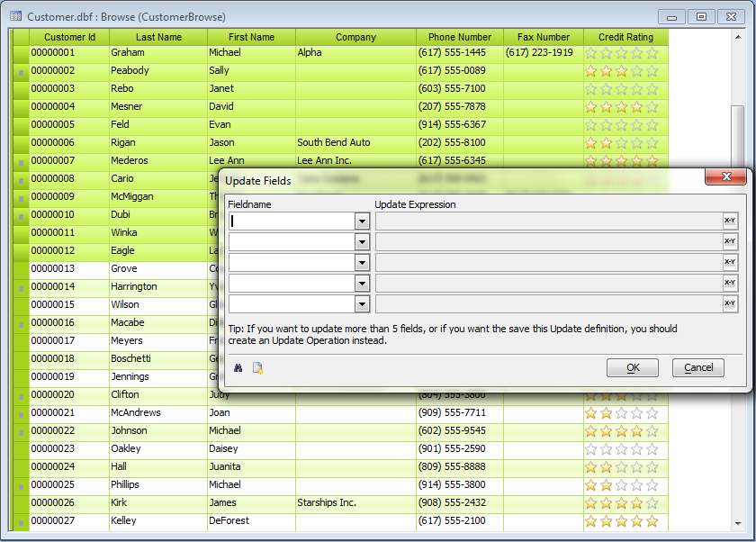The width and height of the screenshot is (756, 542).
Task: Click the First Name column header
Action: point(251,37)
